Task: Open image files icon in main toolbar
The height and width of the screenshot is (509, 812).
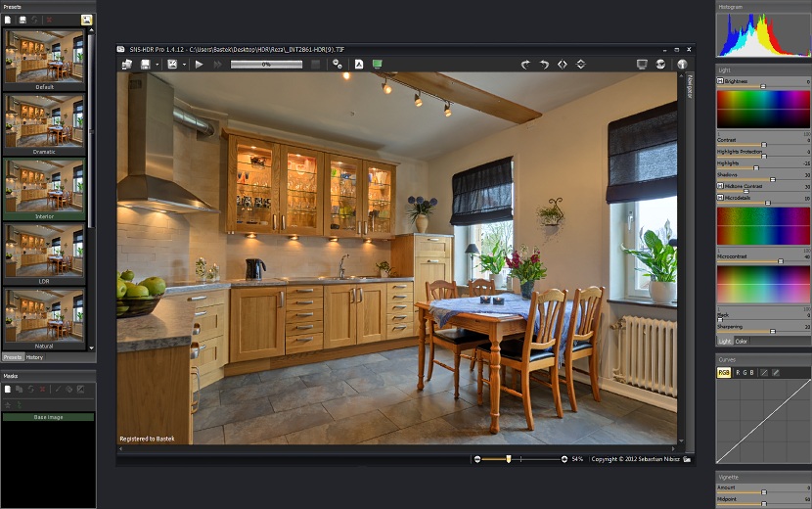Action: 127,65
